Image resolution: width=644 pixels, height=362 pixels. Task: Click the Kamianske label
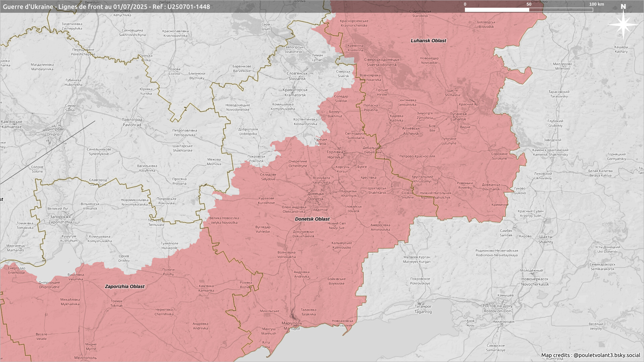(11, 124)
